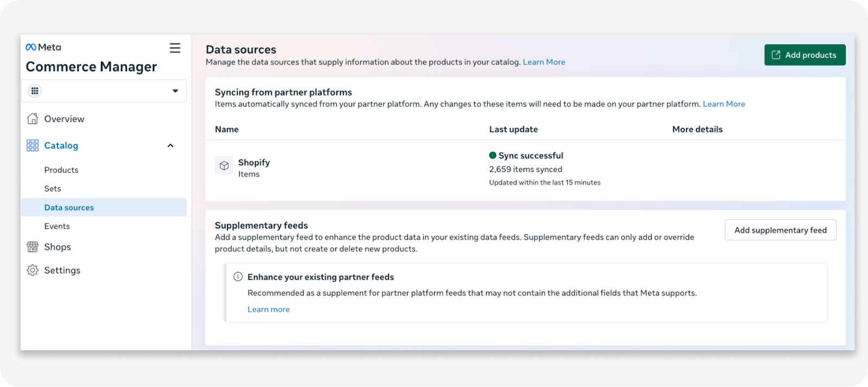Viewport: 868px width, 387px height.
Task: Click the Overview home icon
Action: (x=33, y=119)
